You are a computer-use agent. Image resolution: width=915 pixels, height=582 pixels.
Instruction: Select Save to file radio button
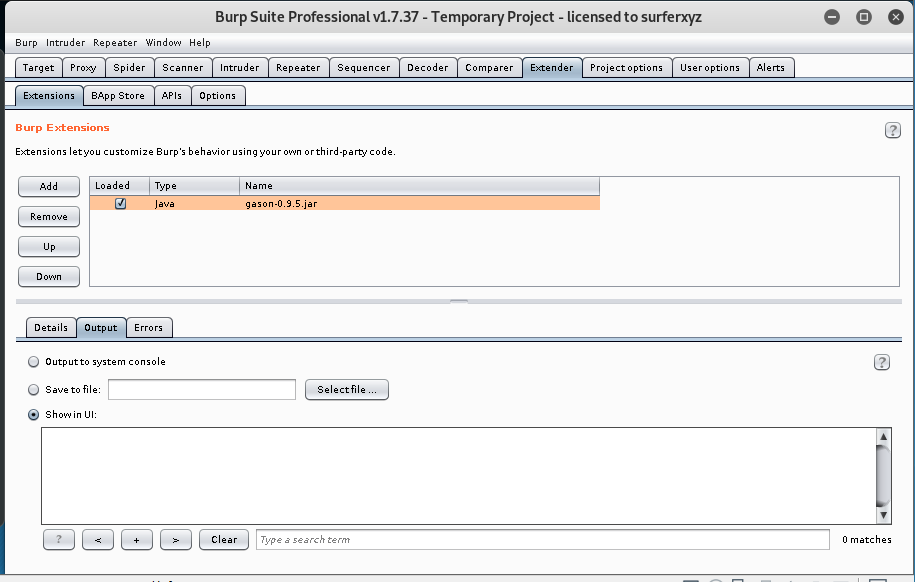(34, 389)
